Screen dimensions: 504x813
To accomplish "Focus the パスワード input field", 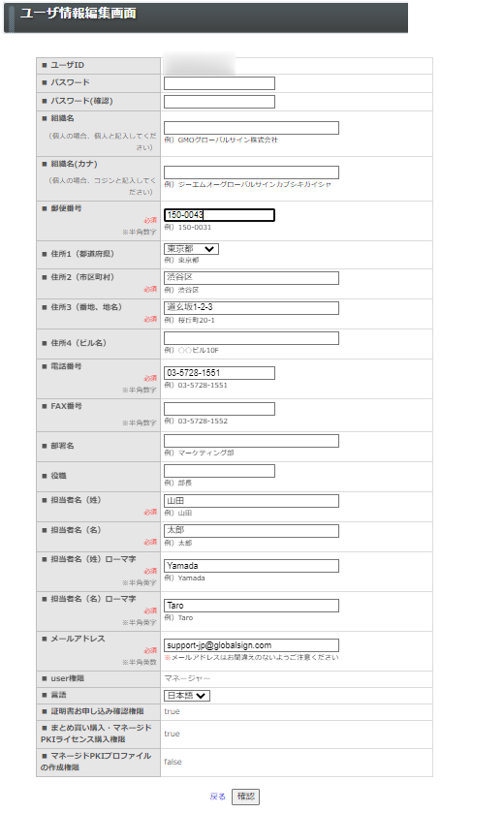I will point(219,83).
